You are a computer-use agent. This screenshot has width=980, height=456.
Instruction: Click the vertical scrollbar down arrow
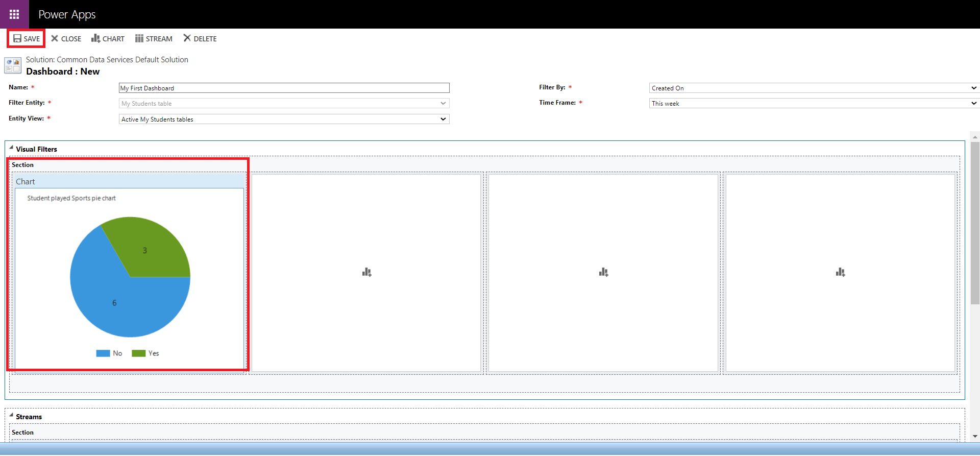(x=975, y=436)
